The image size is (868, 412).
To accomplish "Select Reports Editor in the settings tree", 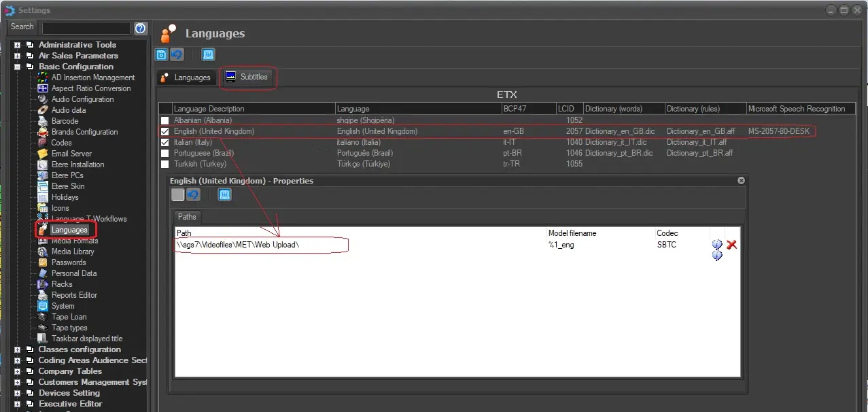I will pyautogui.click(x=74, y=295).
